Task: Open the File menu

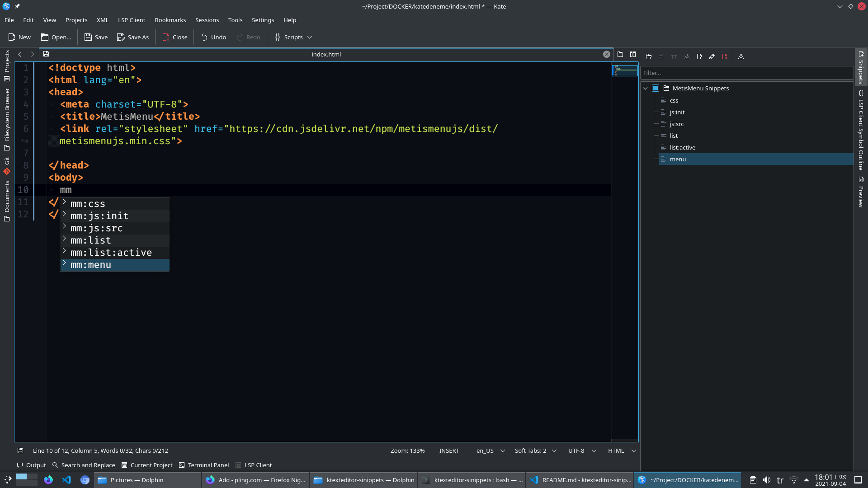Action: click(x=9, y=20)
